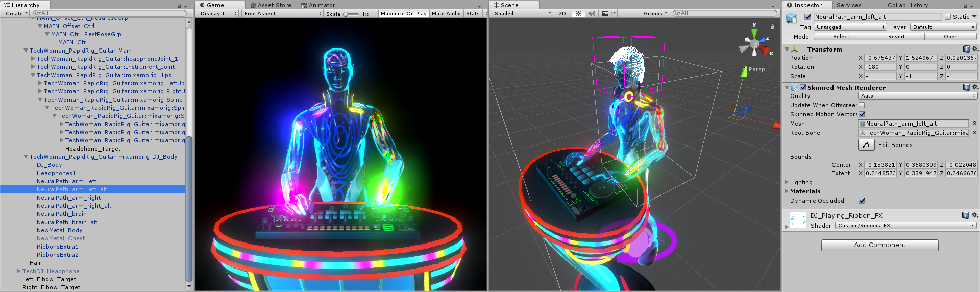Toggle Skinned Motion Vectors checkbox
Image resolution: width=980 pixels, height=292 pixels.
click(862, 114)
